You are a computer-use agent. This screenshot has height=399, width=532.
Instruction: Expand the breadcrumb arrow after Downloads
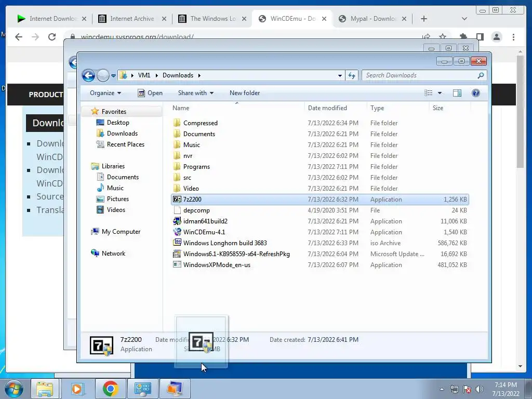pos(199,75)
